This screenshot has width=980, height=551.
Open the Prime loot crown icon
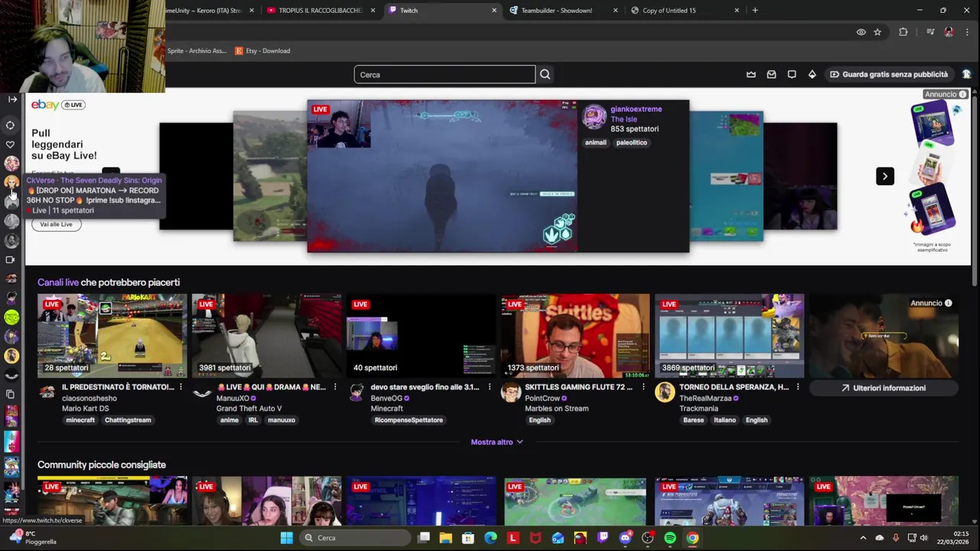pyautogui.click(x=751, y=74)
